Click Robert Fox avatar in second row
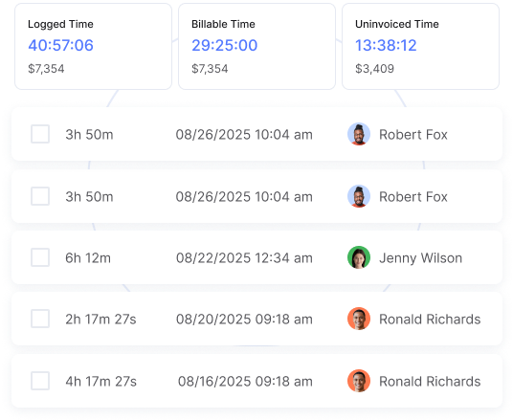Image resolution: width=513 pixels, height=420 pixels. coord(359,196)
